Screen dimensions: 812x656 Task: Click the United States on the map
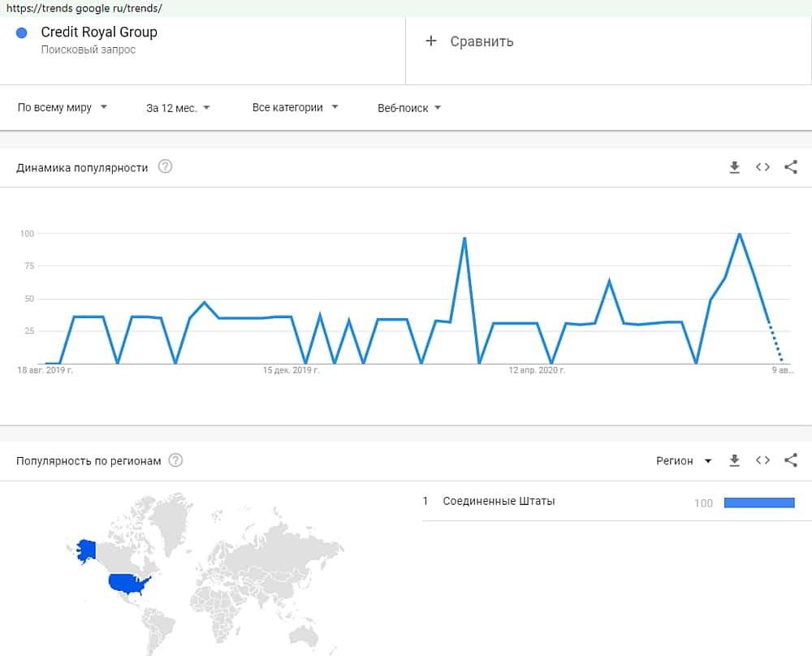pos(130,583)
